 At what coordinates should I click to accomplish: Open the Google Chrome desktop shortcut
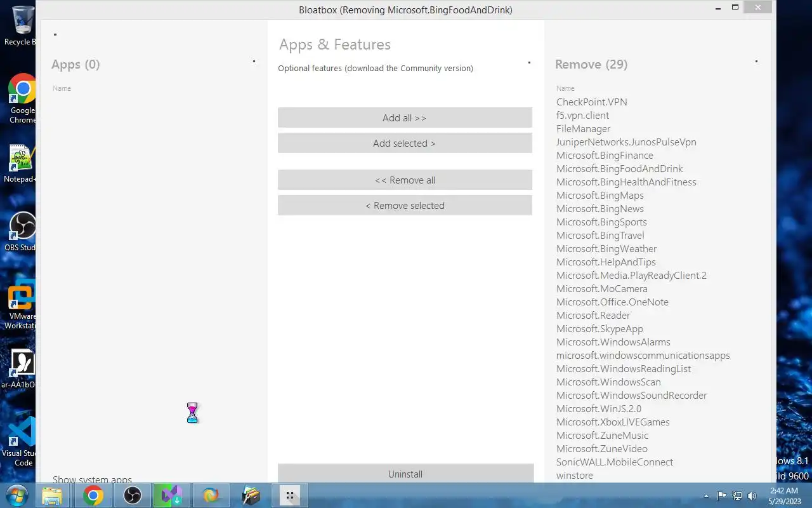point(22,99)
